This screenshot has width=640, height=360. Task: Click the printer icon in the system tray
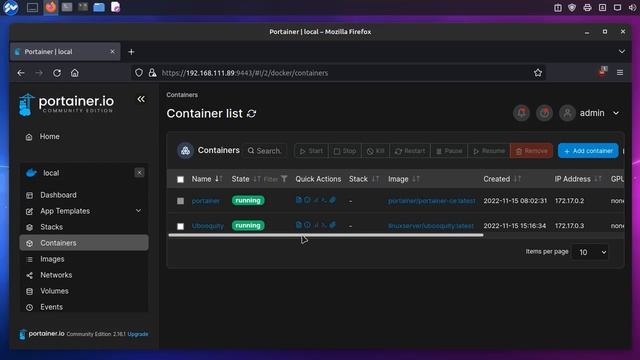pos(587,7)
